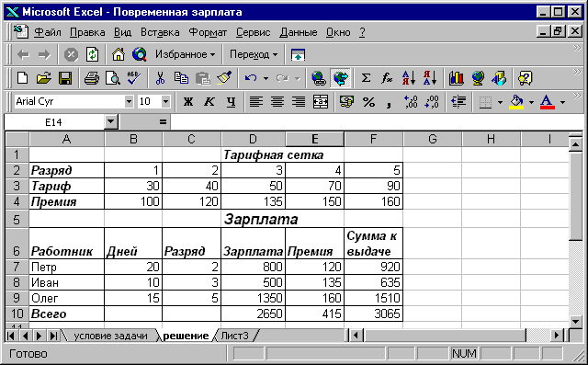
Task: Click the Show Only Web Toolbar icon
Action: pyautogui.click(x=298, y=55)
